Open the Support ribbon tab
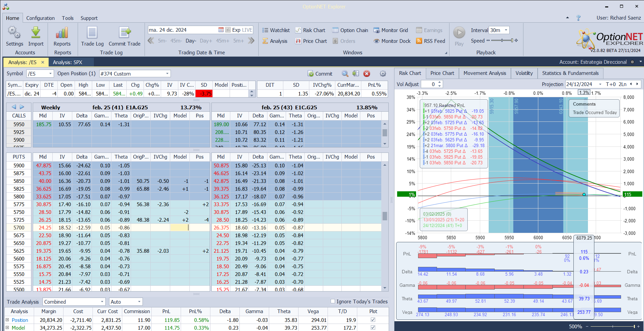Image resolution: width=644 pixels, height=331 pixels. [x=89, y=18]
